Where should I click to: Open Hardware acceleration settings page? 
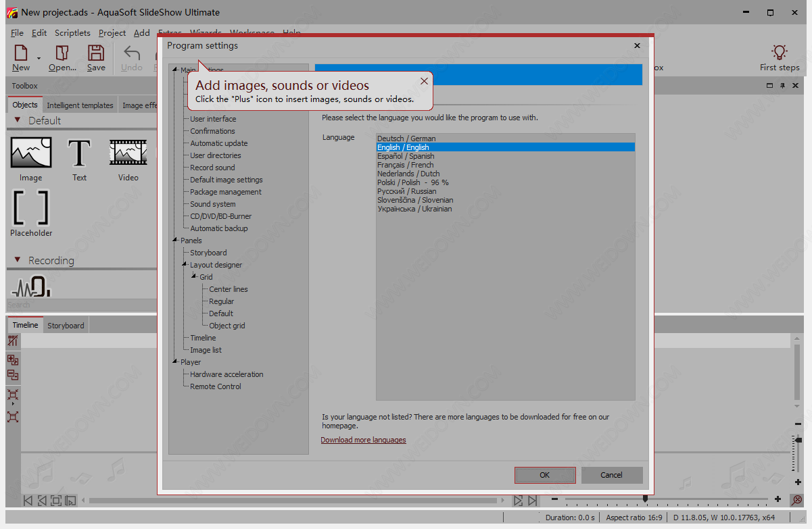click(226, 374)
